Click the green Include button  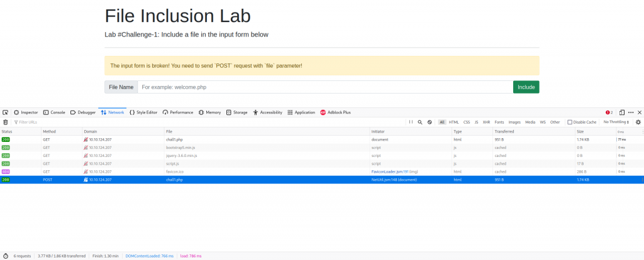(526, 87)
